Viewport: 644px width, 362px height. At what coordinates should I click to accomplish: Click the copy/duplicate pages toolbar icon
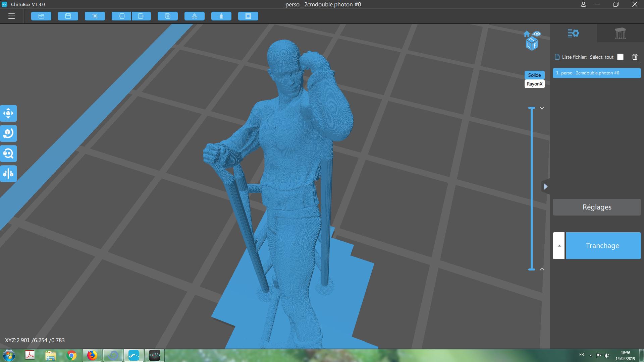[168, 16]
